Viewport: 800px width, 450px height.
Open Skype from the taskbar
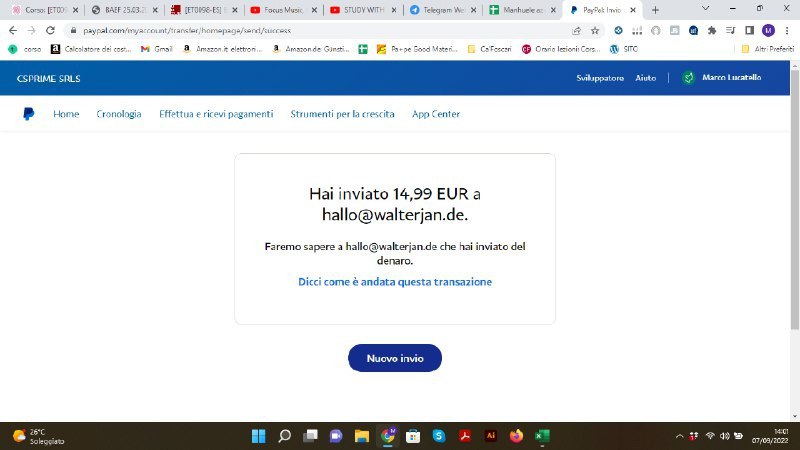(439, 436)
